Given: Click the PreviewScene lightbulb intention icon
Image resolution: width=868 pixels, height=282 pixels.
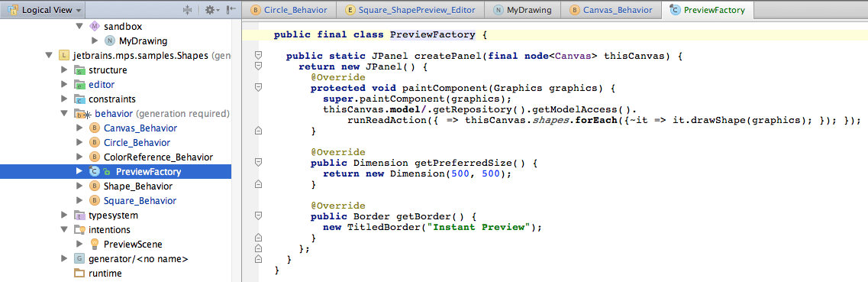Looking at the screenshot, I should [94, 244].
